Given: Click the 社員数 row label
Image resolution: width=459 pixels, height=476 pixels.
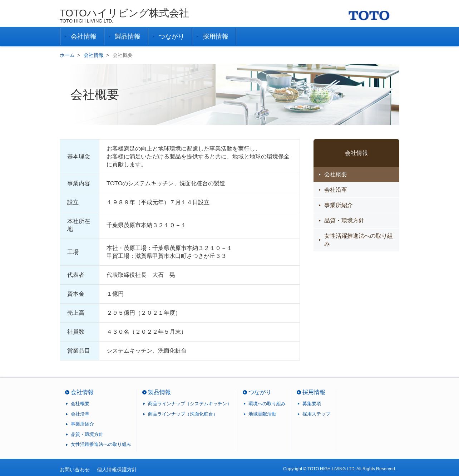Looking at the screenshot, I should coord(79,332).
